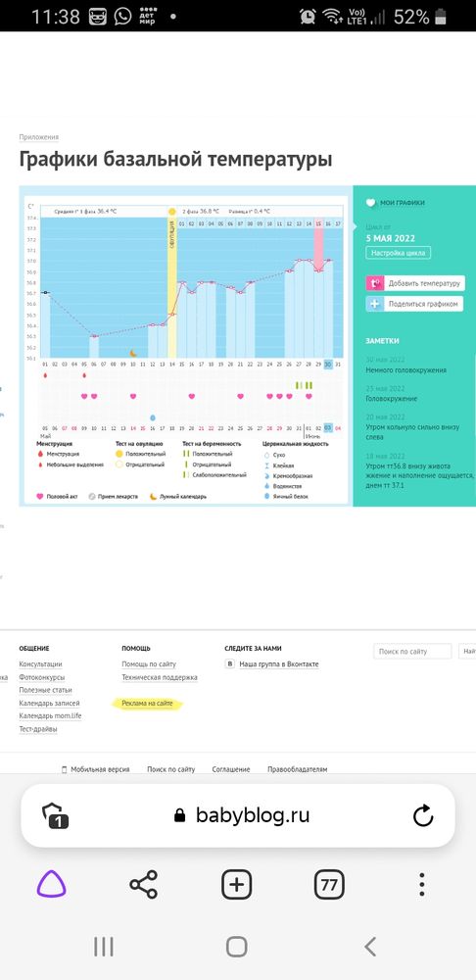Open "Наша группа в Вконтакте" link
This screenshot has width=476, height=980.
coord(279,663)
